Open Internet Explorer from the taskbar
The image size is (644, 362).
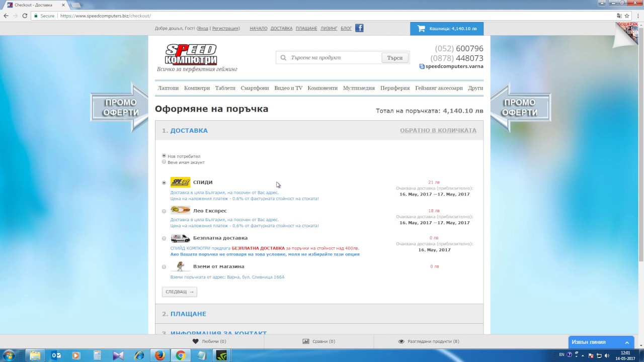pyautogui.click(x=139, y=355)
